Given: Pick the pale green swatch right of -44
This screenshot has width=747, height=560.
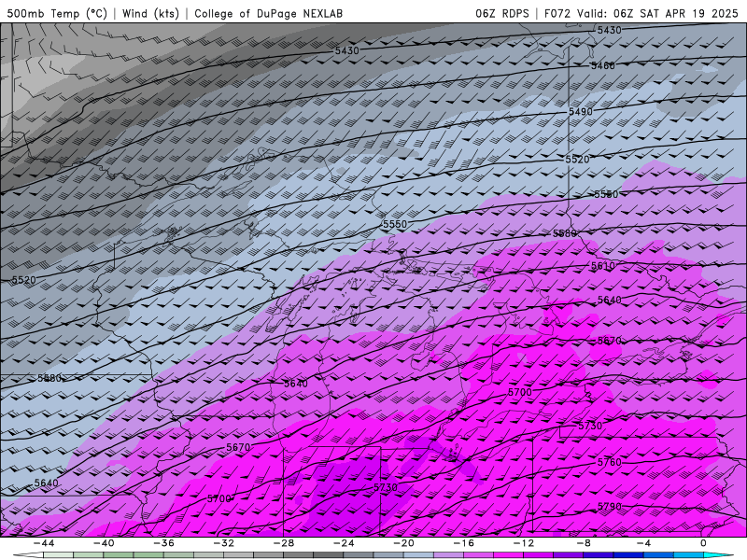Looking at the screenshot, I should pyautogui.click(x=58, y=555).
